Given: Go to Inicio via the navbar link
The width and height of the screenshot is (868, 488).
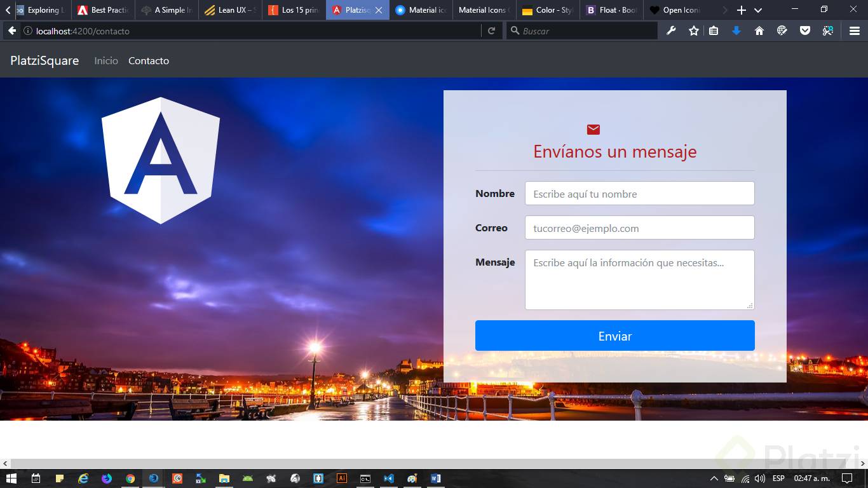Looking at the screenshot, I should 105,60.
